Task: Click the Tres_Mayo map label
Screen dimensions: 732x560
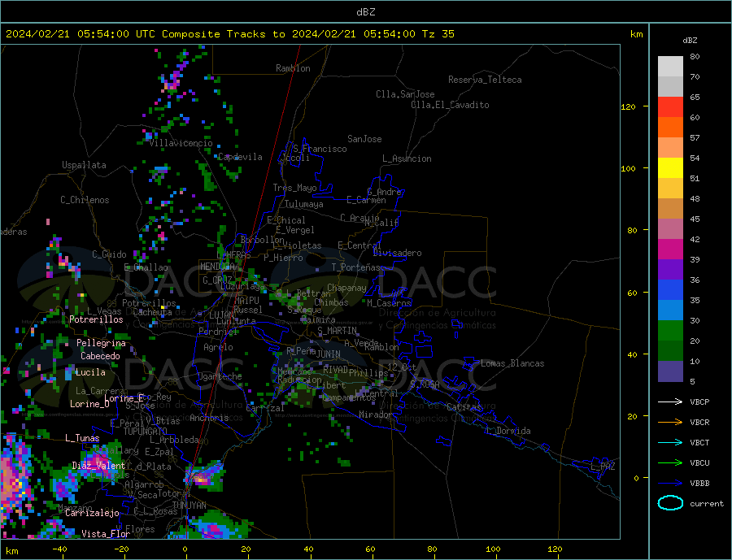Action: click(x=295, y=188)
